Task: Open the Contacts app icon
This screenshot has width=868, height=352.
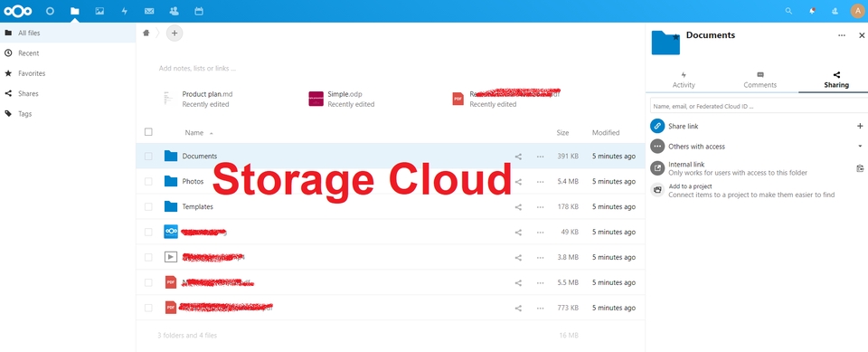Action: (174, 11)
